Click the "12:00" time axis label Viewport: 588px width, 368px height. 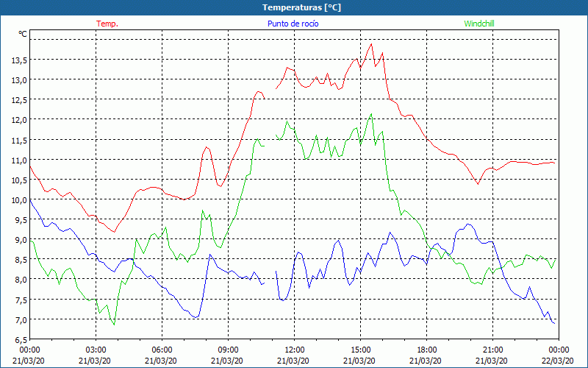coord(295,350)
